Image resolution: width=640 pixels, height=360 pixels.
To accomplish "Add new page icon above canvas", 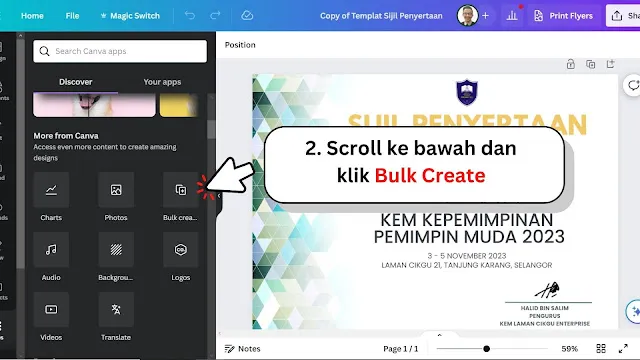I will coord(611,64).
